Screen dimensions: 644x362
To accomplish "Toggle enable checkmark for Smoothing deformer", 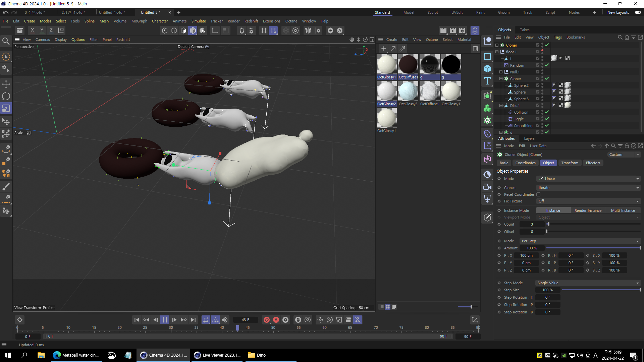I will pos(547,125).
